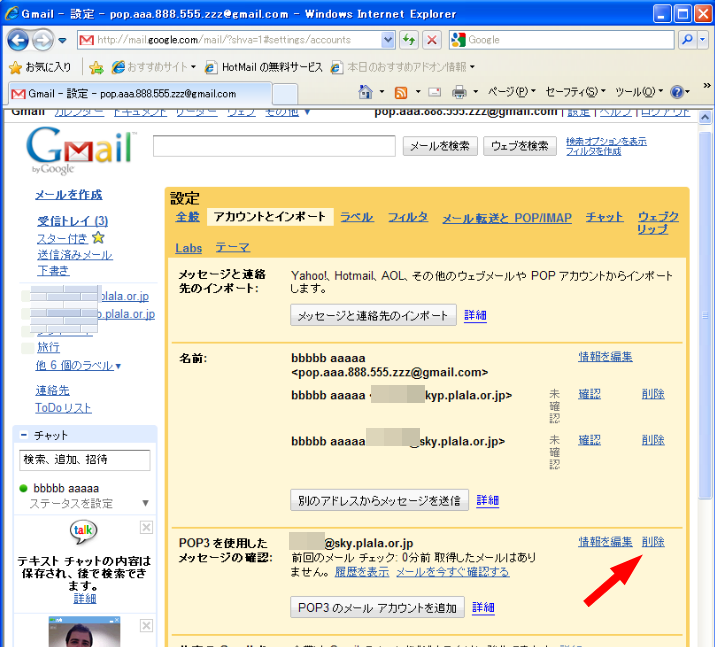Open the スター付き starred folder
Screen dimensions: 715x647
click(x=62, y=238)
